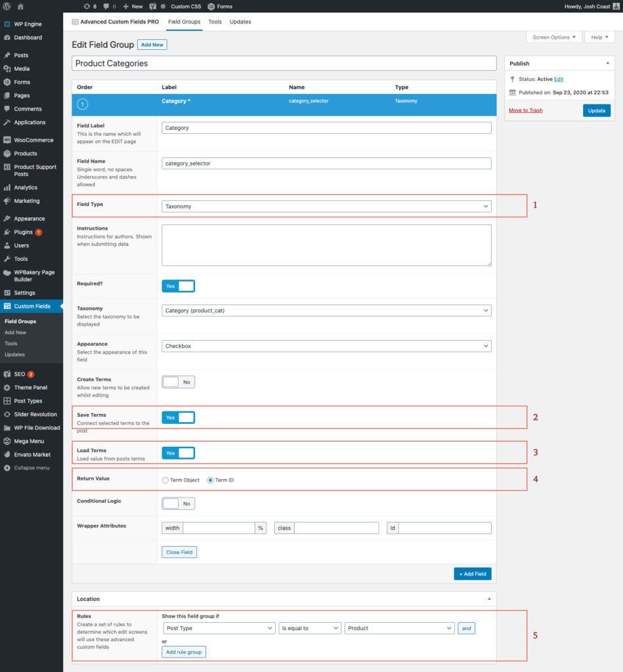Open the New content menu
Image resolution: width=623 pixels, height=672 pixels.
[x=133, y=7]
